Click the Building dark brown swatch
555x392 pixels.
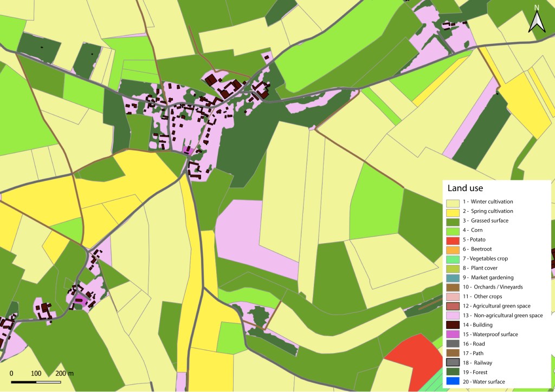tap(453, 325)
